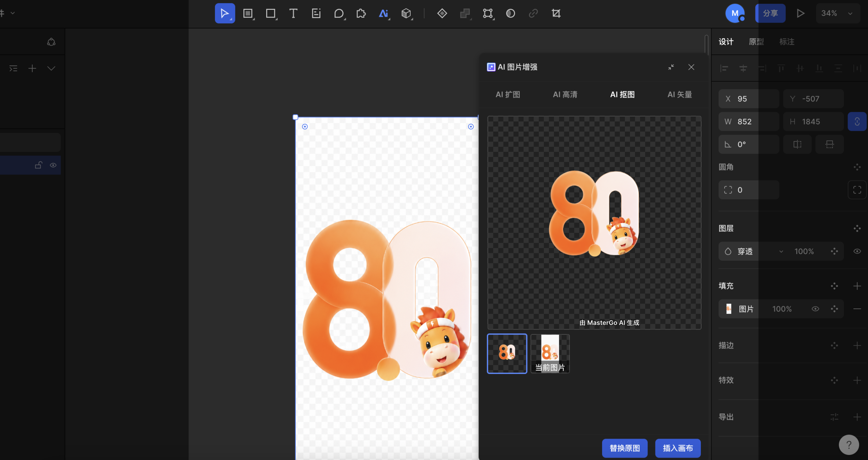Screen dimensions: 868x460
Task: Click the notification bell in left panel
Action: [51, 42]
